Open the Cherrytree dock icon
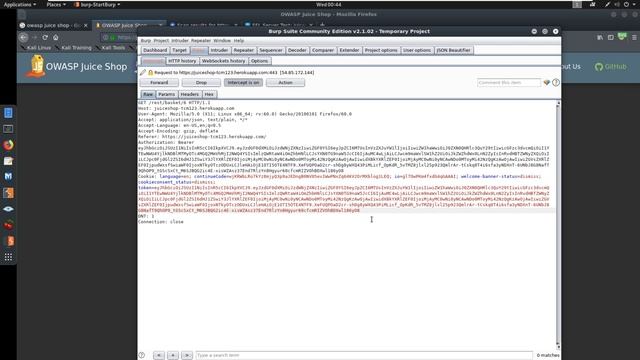 tap(8, 224)
